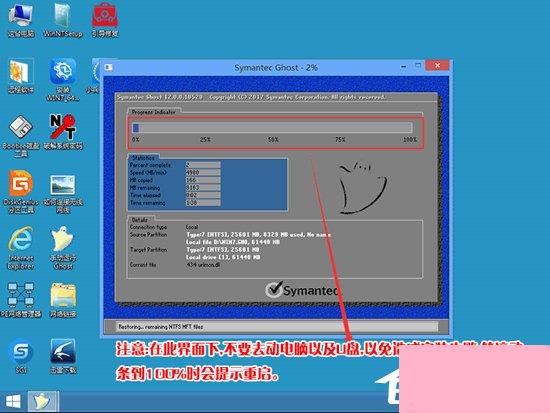Launch Internet Explorer from the desktop

[x=21, y=248]
